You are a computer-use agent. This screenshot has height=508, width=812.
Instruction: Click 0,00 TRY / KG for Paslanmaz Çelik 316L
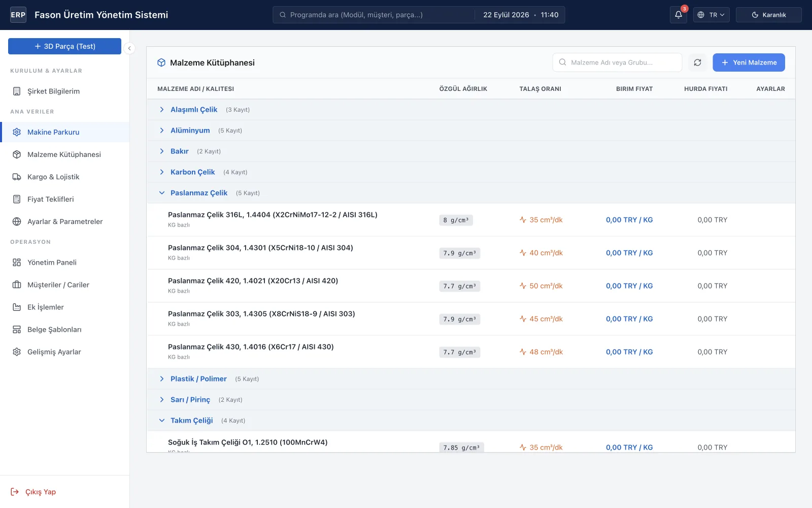pos(629,220)
